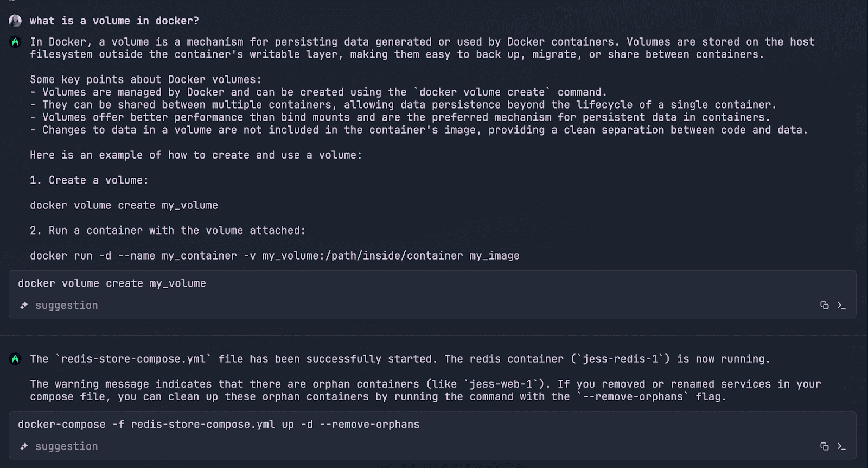The height and width of the screenshot is (468, 868).
Task: Click the 'docker run -d --name my_container' line
Action: point(275,256)
